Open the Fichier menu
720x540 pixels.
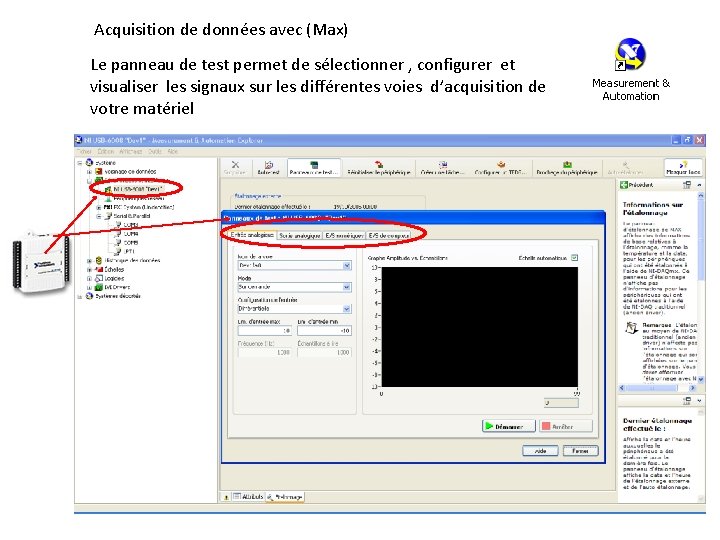click(x=84, y=151)
